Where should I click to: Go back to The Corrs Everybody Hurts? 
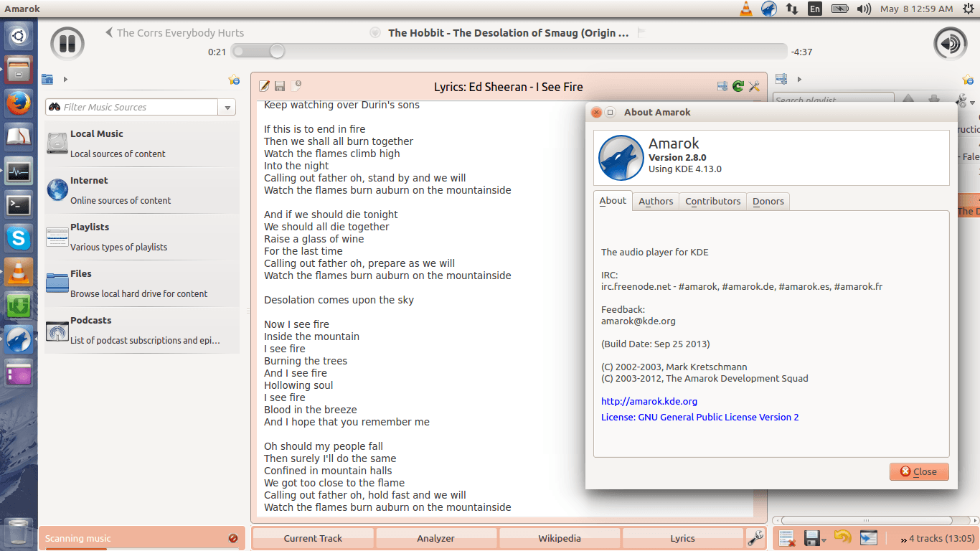point(174,32)
